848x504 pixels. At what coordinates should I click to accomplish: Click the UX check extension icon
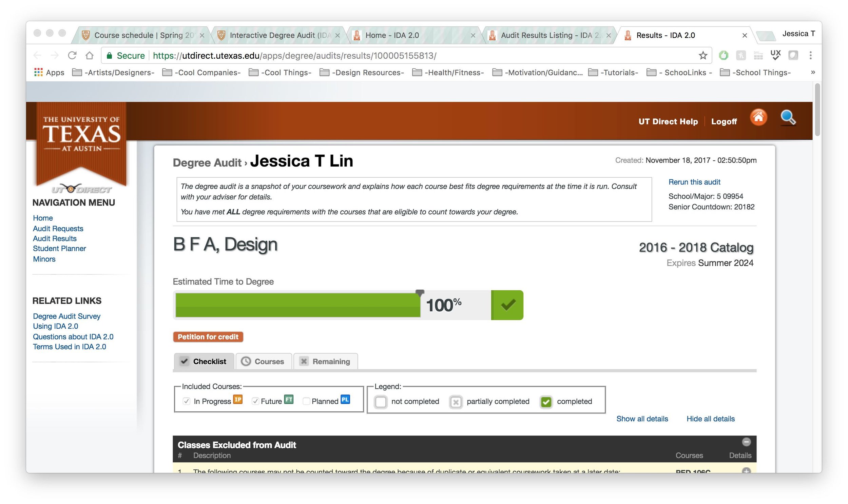click(x=775, y=55)
